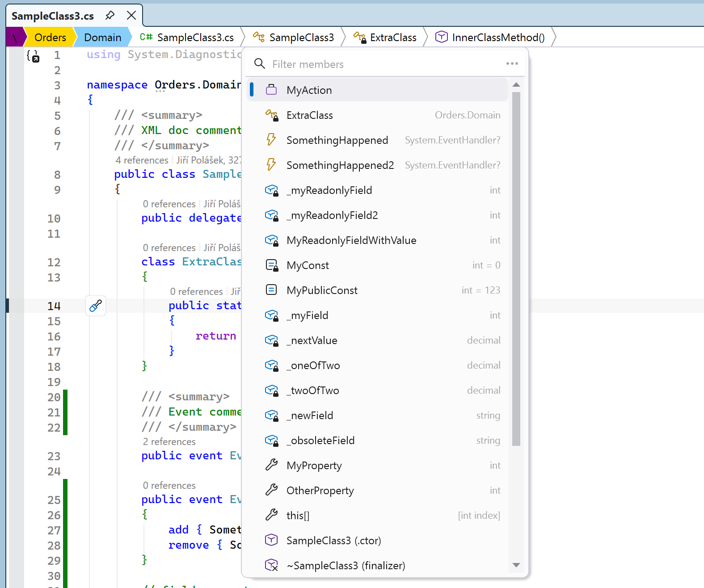
Task: Go to _myReadonlyField2 member
Action: (x=377, y=215)
